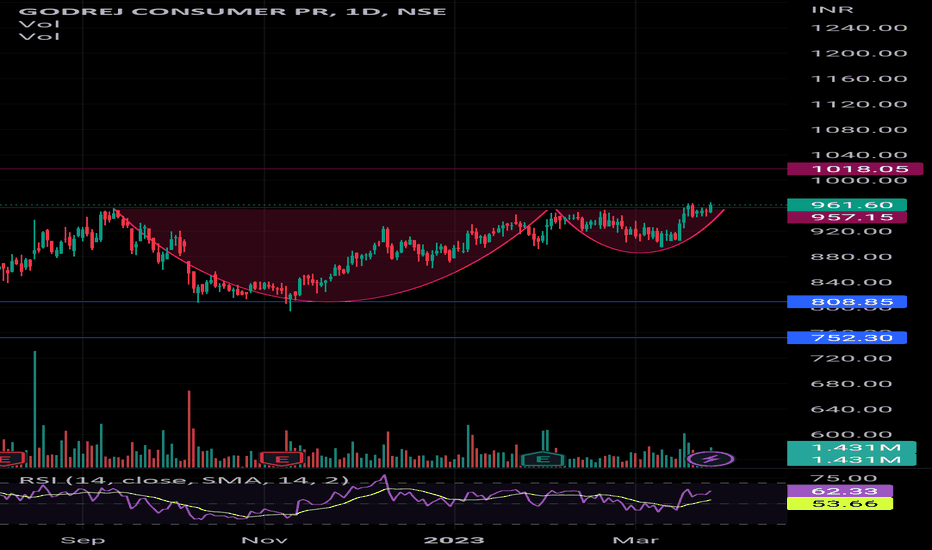Click 920.00 on the price scale
The width and height of the screenshot is (932, 550).
(x=852, y=231)
